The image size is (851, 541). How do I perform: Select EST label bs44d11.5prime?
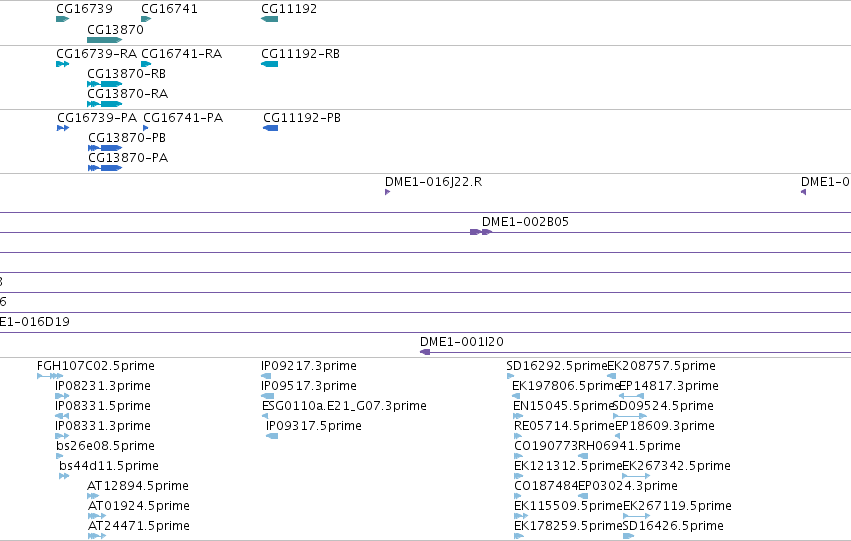point(109,466)
